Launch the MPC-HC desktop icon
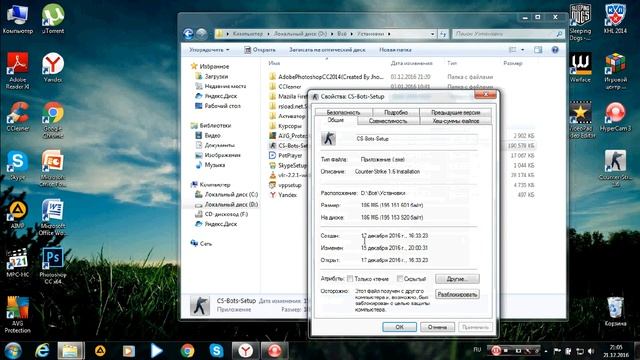 [18, 263]
